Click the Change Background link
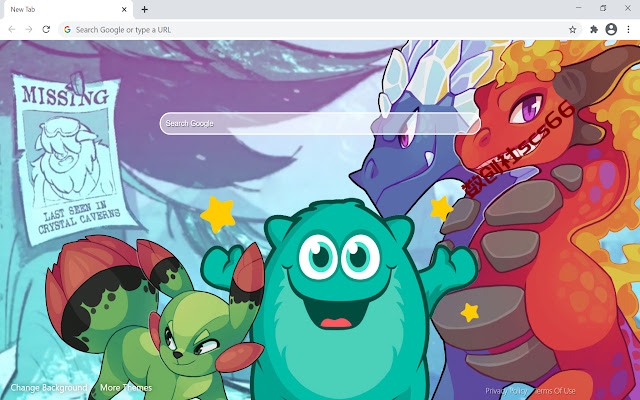The height and width of the screenshot is (400, 640). coord(49,387)
